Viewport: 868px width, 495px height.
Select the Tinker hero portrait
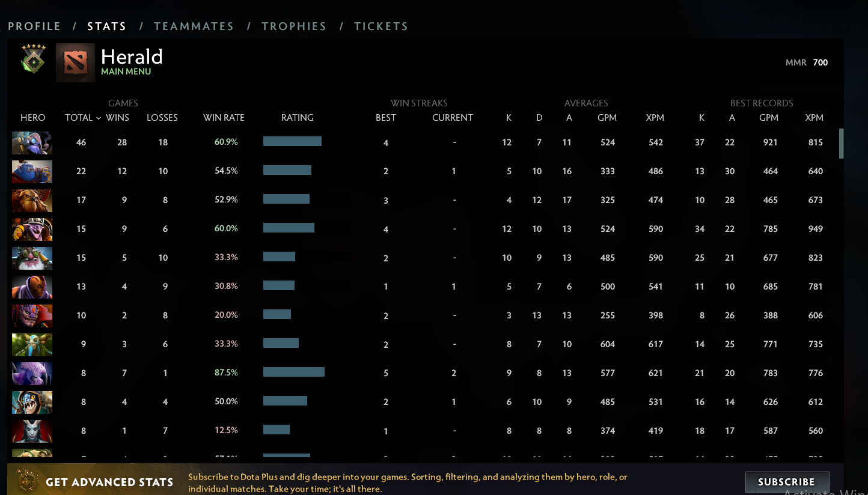tap(32, 142)
